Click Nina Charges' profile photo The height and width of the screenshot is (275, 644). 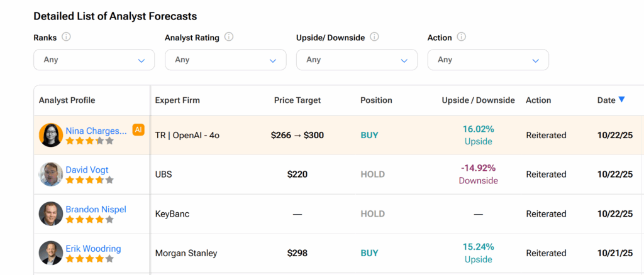click(x=50, y=135)
